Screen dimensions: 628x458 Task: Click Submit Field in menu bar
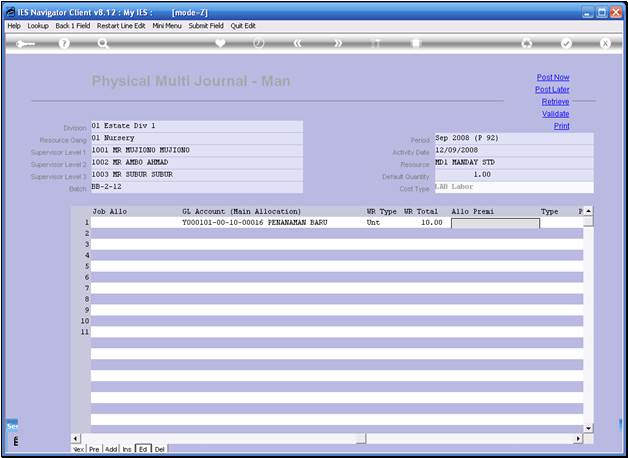coord(206,26)
